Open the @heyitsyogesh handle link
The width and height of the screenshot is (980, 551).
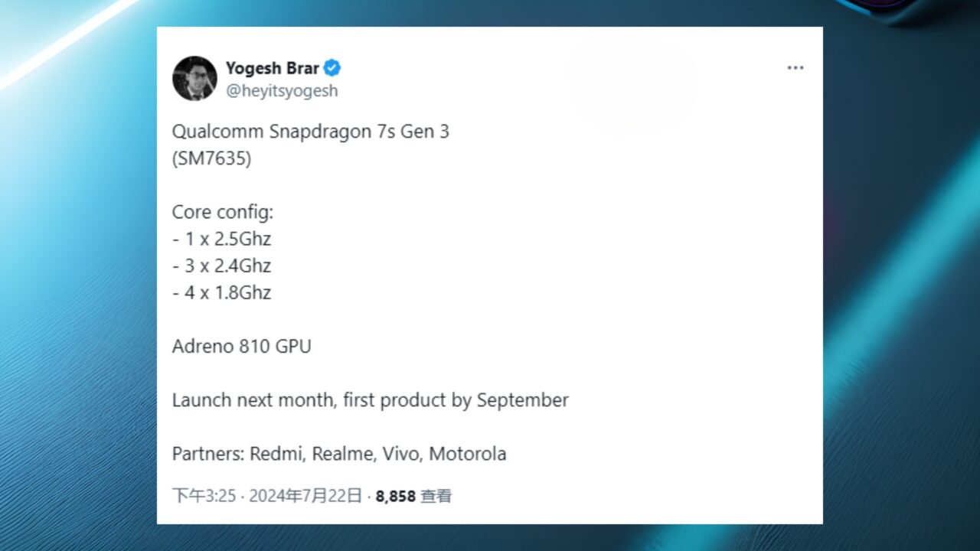tap(282, 91)
